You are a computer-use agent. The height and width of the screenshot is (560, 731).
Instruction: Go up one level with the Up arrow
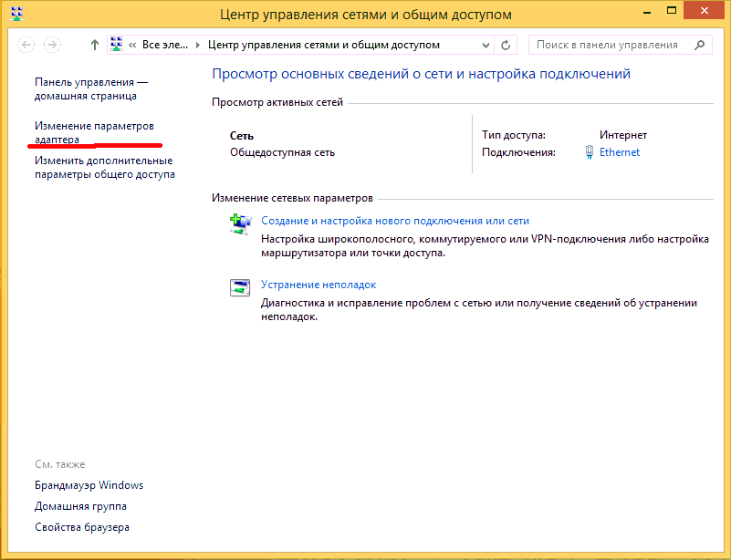(95, 45)
